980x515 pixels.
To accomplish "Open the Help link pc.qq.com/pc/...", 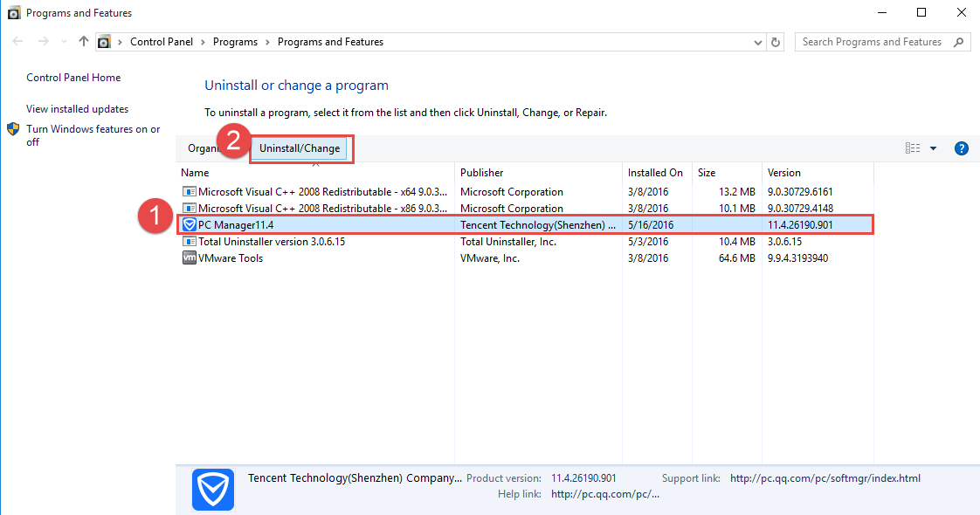I will click(605, 494).
